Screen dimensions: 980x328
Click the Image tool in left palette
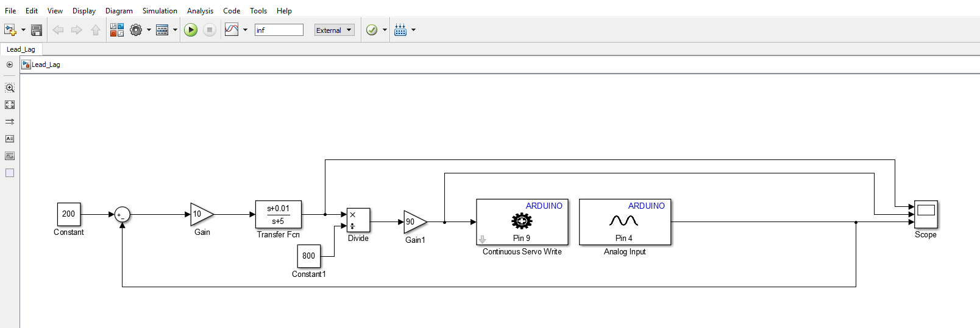(10, 156)
